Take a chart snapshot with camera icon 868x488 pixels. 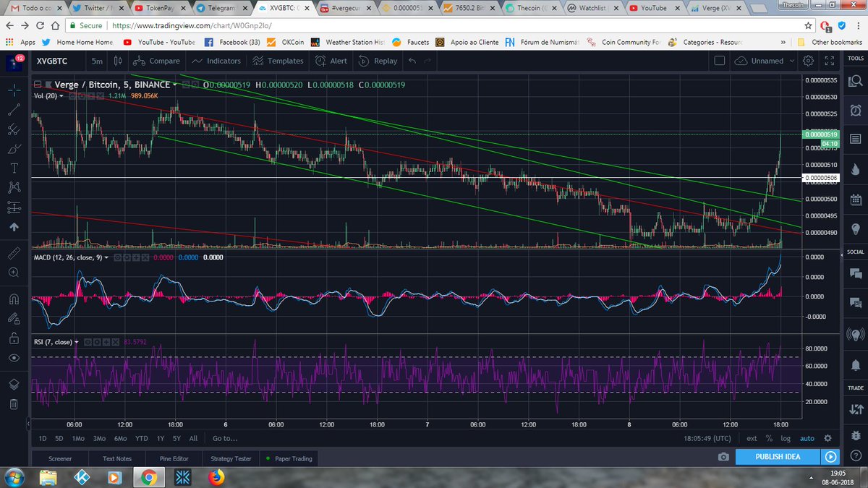(723, 457)
